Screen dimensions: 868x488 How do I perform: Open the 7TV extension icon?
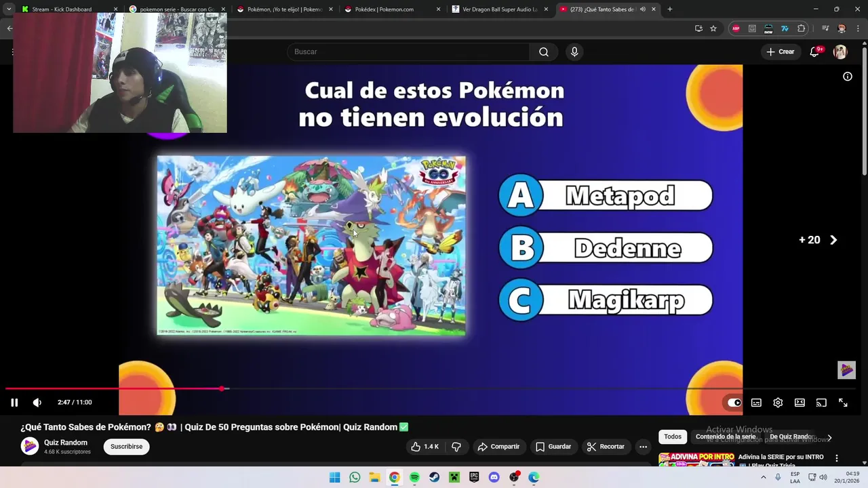[785, 28]
